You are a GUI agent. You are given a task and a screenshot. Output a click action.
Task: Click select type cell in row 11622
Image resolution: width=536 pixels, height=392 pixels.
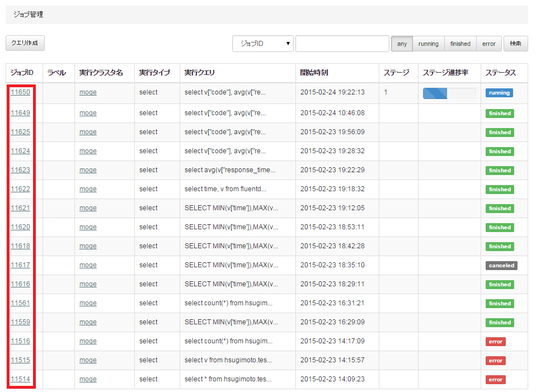(148, 189)
